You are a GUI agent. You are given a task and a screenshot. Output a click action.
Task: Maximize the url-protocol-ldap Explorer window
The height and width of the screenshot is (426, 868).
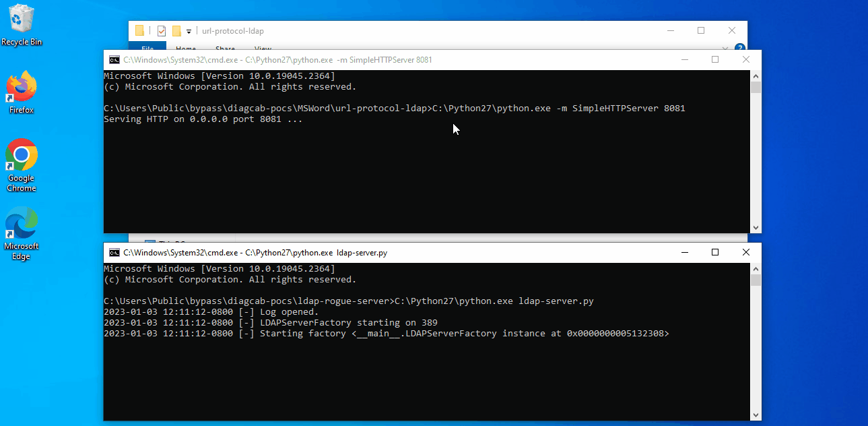(x=701, y=30)
